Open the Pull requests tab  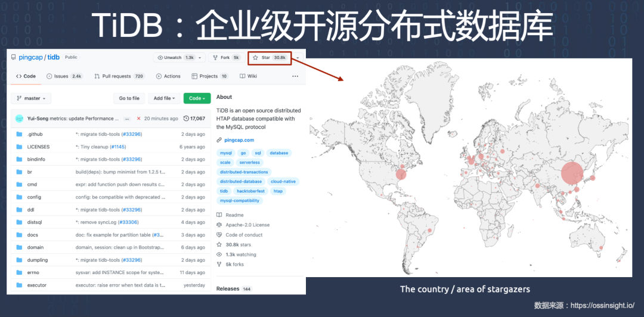coord(119,76)
